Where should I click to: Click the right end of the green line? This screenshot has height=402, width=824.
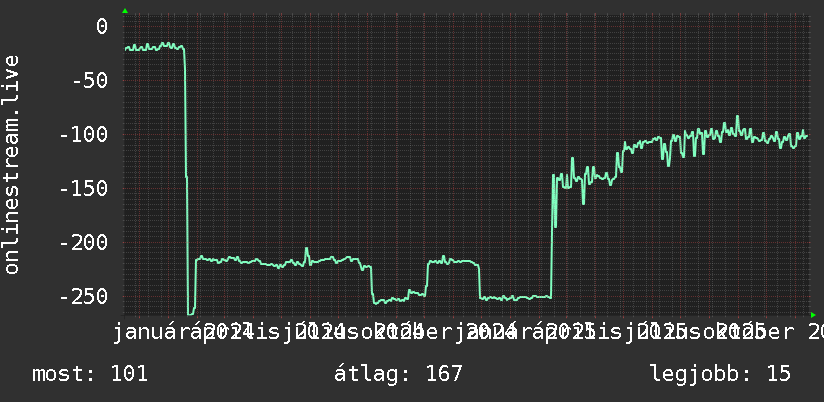pos(807,136)
